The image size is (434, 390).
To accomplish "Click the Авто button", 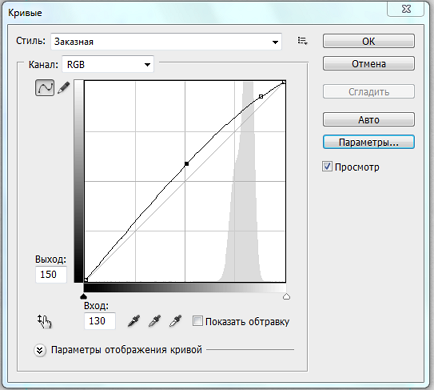I will [369, 120].
